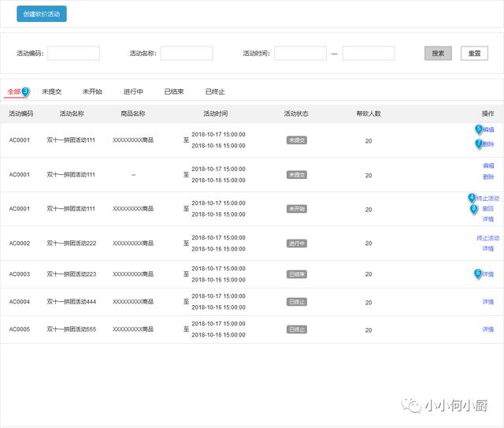Click 删除 in the row with product --
The width and height of the screenshot is (504, 428).
tap(488, 177)
